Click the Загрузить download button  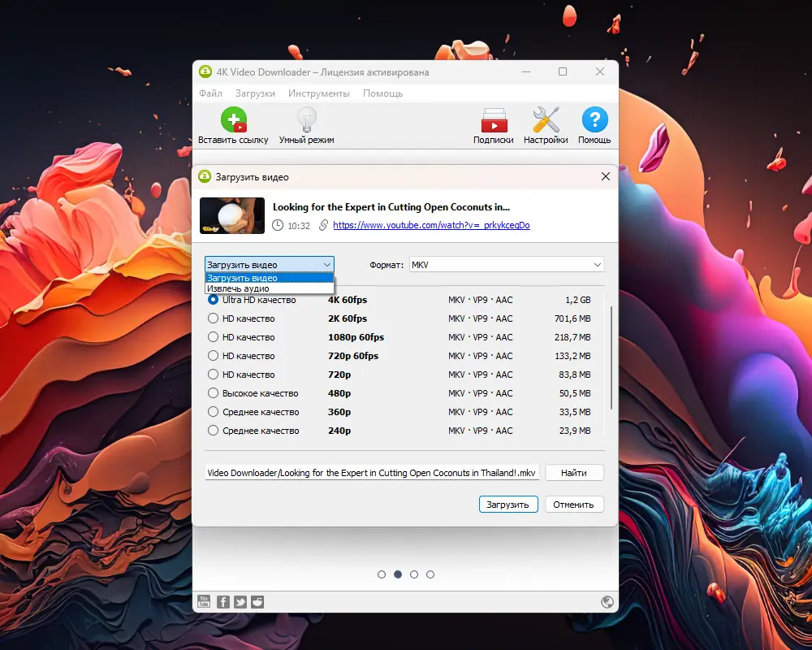508,505
